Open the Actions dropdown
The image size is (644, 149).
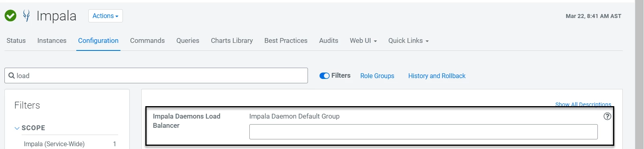105,16
